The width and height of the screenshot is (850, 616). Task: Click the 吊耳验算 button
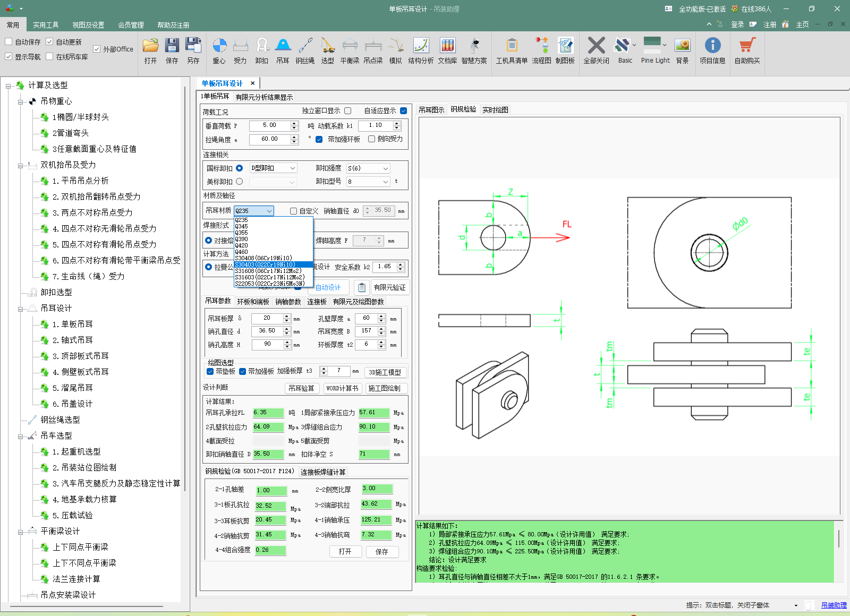(301, 388)
